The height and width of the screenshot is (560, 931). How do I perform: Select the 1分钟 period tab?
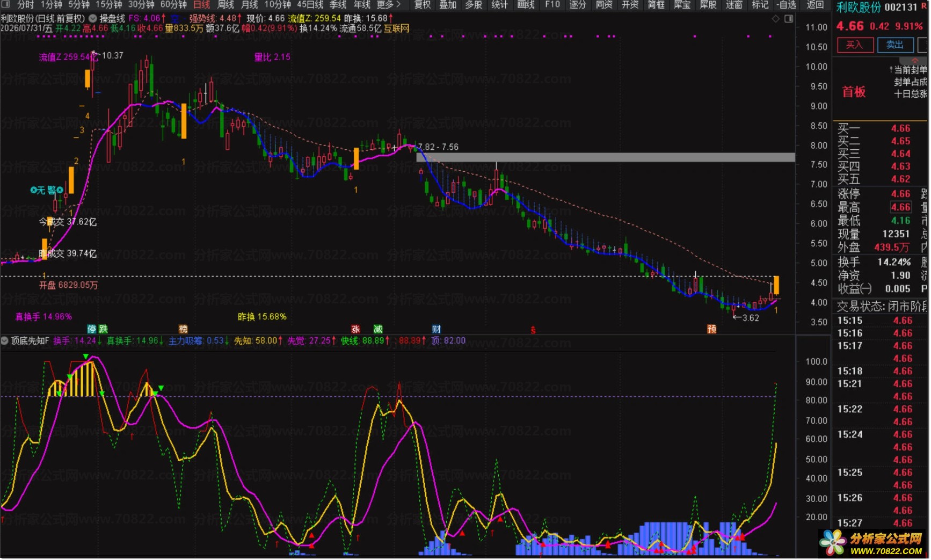[x=52, y=5]
